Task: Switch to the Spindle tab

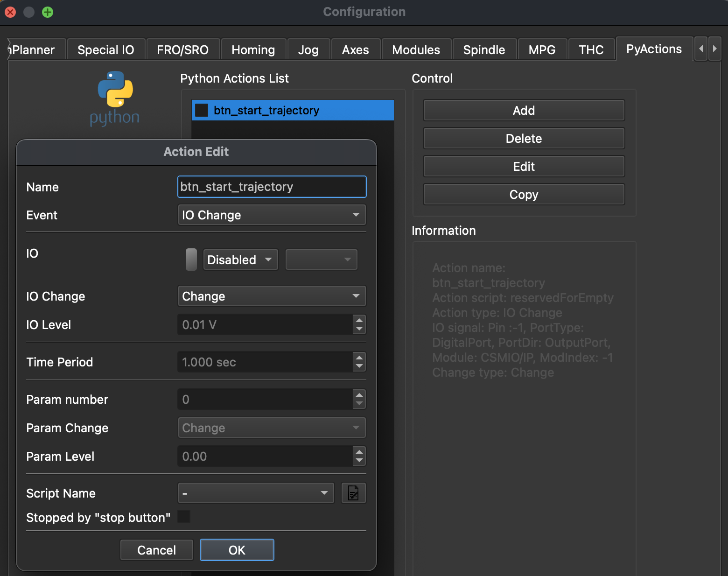Action: point(484,49)
